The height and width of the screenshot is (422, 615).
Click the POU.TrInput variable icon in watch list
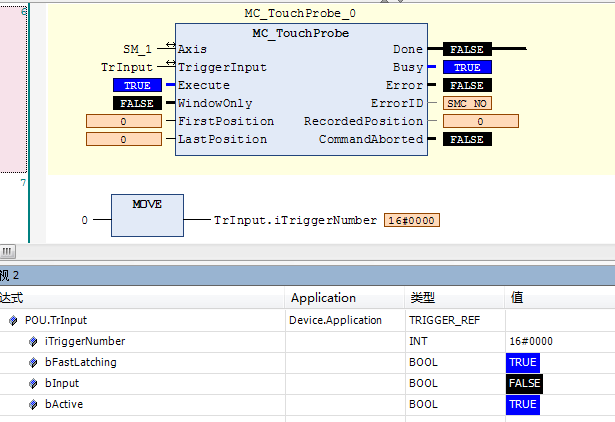click(13, 321)
